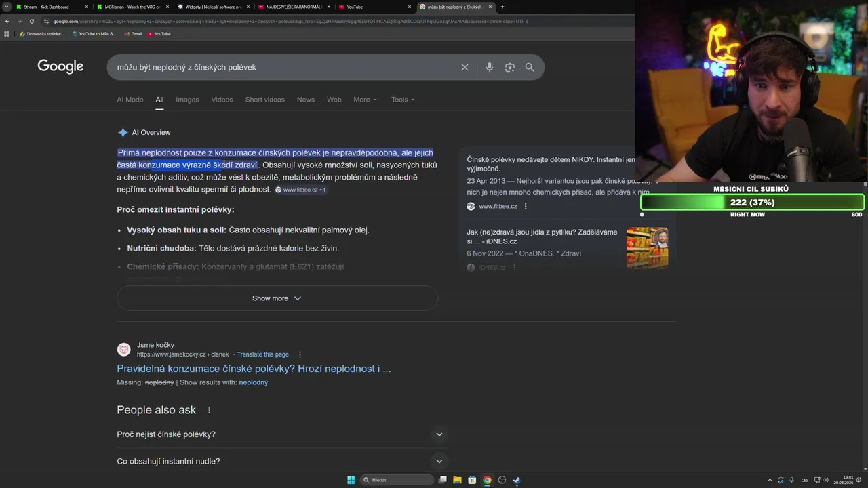Click the Jsme kočky site favicon

[x=123, y=349]
